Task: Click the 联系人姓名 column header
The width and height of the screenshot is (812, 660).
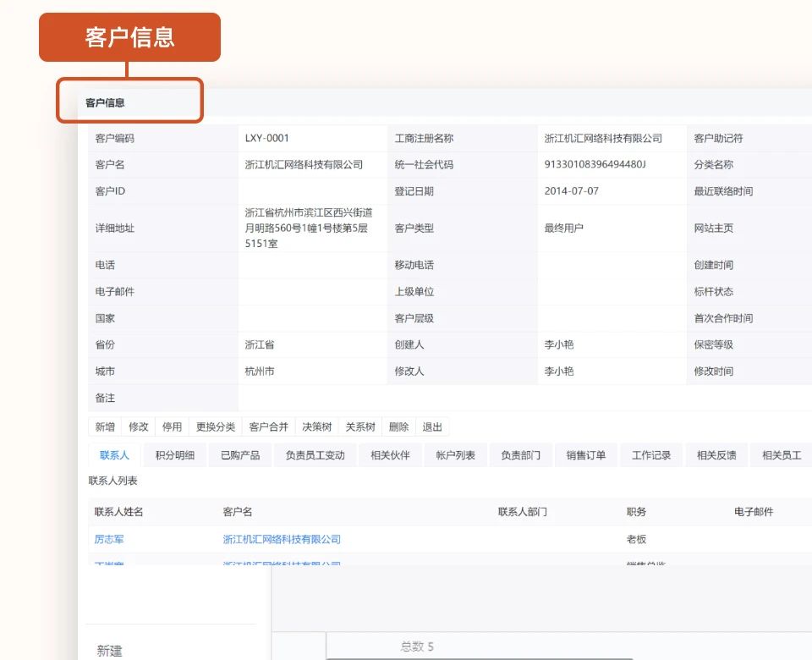Action: click(x=118, y=512)
